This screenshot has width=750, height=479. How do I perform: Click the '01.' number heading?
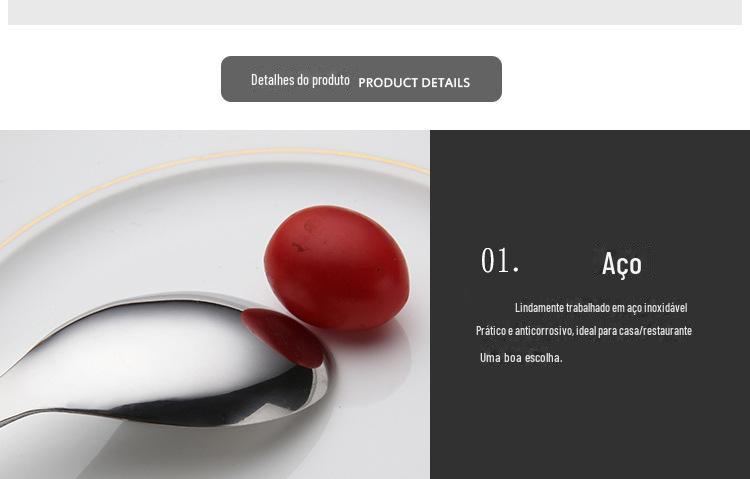[x=500, y=261]
